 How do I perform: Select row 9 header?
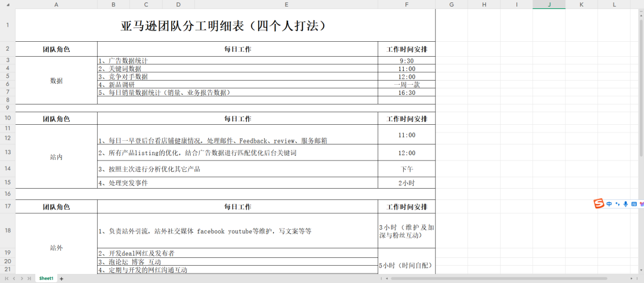pos(7,108)
